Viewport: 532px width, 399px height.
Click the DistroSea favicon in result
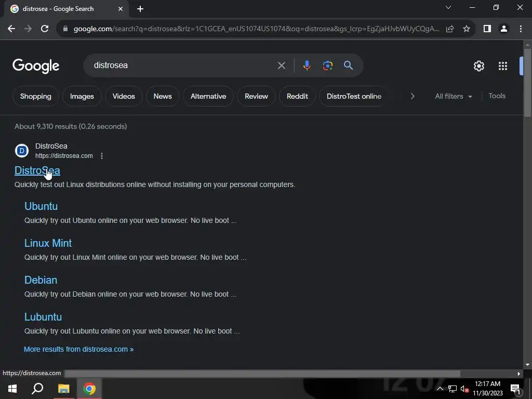22,151
